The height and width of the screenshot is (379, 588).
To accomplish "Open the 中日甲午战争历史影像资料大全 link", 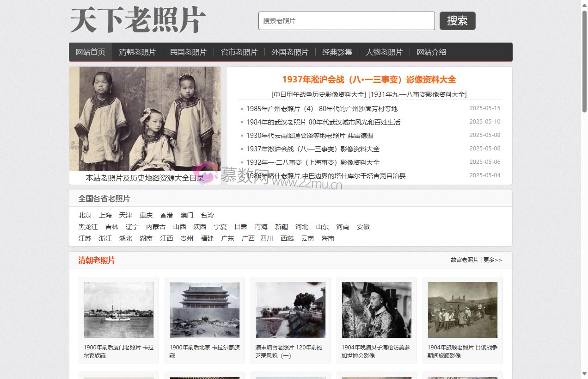I will (x=319, y=94).
